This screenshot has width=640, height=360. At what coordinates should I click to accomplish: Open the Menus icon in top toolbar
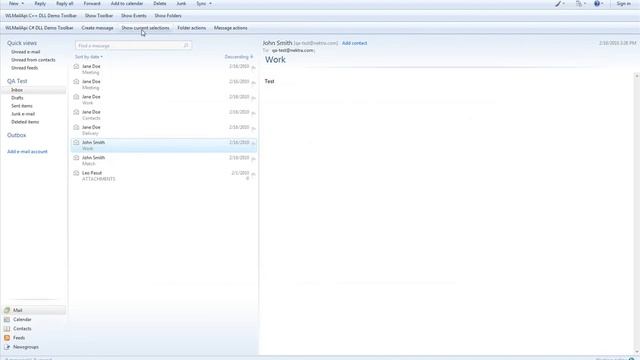pyautogui.click(x=580, y=4)
